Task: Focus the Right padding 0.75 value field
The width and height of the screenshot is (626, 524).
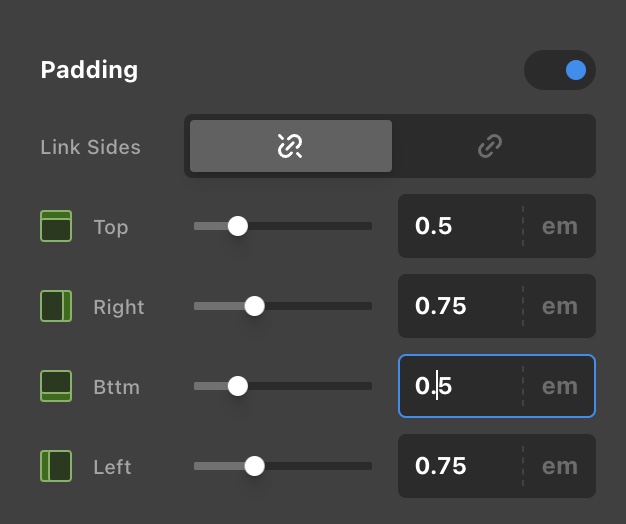Action: pyautogui.click(x=460, y=306)
